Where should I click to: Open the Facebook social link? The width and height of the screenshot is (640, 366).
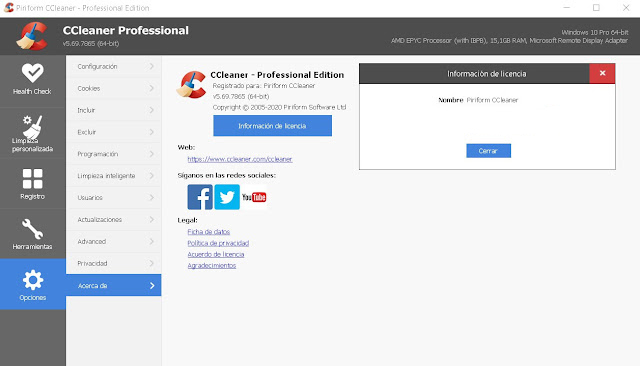(200, 197)
